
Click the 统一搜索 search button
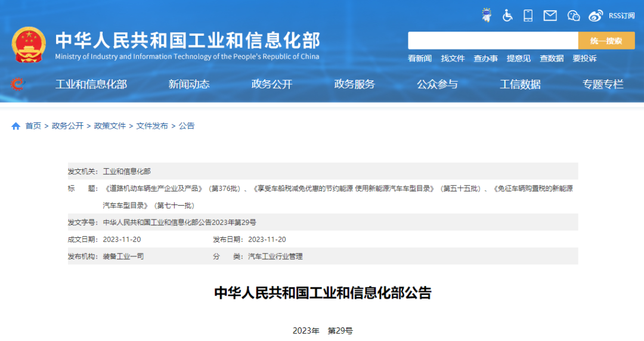tap(606, 41)
